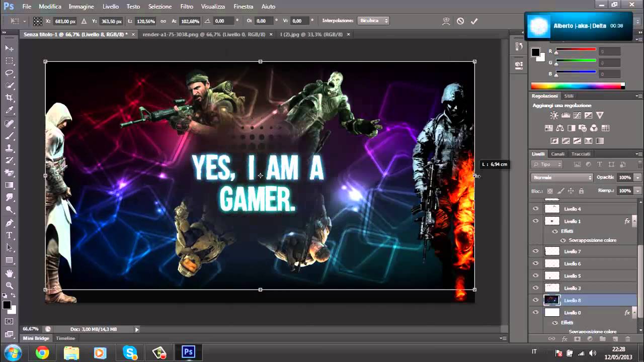
Task: Open the Opacità slider dropdown arrow
Action: 637,177
